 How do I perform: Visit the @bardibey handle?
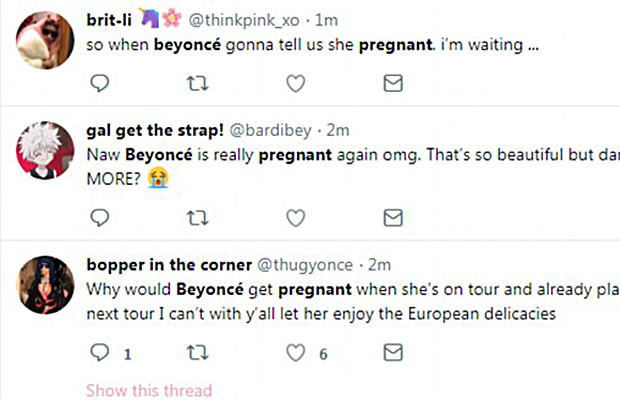coord(279,131)
